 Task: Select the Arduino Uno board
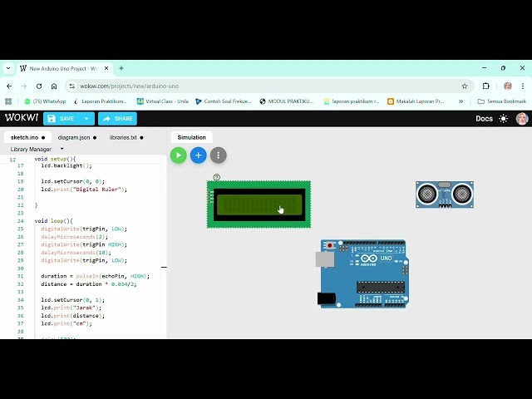363,273
